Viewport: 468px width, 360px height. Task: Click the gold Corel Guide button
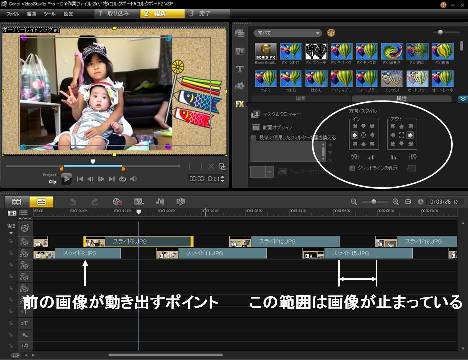coord(443,4)
